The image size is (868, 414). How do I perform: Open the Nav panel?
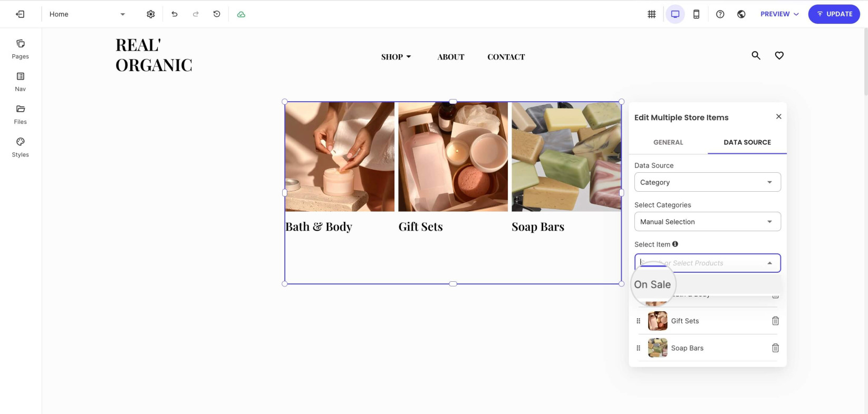pyautogui.click(x=21, y=82)
